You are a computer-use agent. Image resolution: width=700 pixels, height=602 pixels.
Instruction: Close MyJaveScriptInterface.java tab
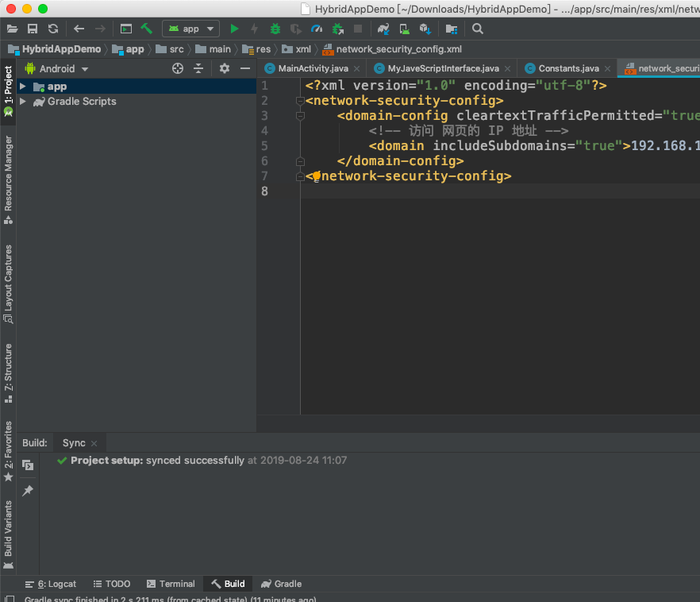click(x=508, y=69)
